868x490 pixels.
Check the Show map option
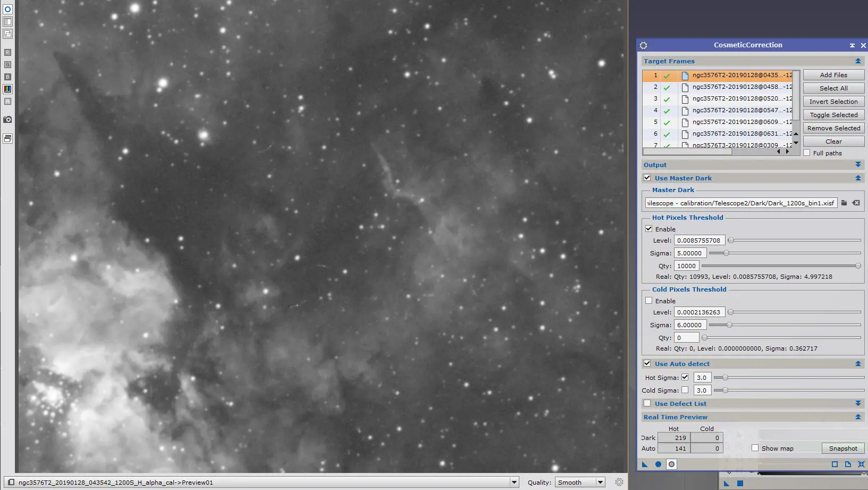click(755, 448)
